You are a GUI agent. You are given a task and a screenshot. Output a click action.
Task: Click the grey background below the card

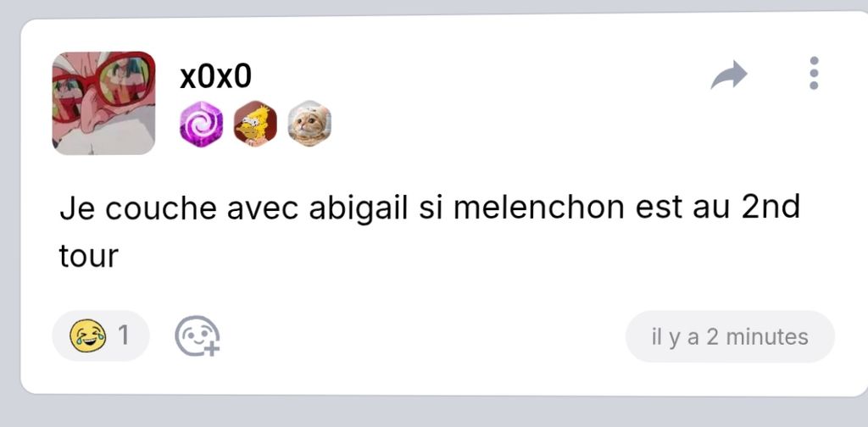[434, 412]
